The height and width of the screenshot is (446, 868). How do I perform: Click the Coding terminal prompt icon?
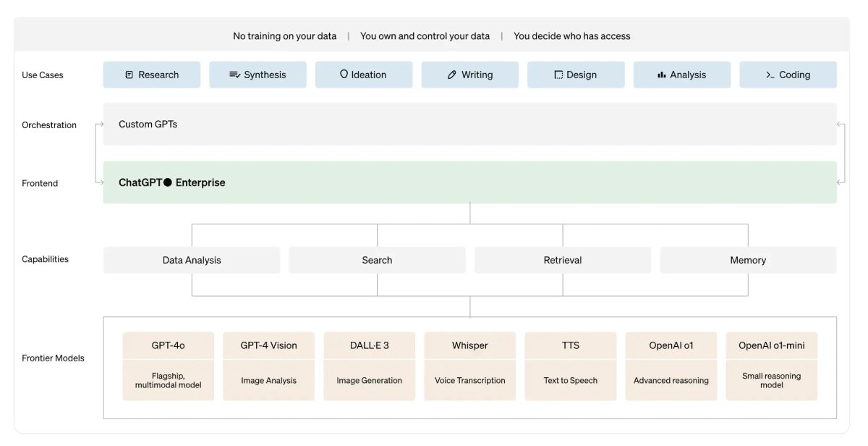(x=770, y=75)
